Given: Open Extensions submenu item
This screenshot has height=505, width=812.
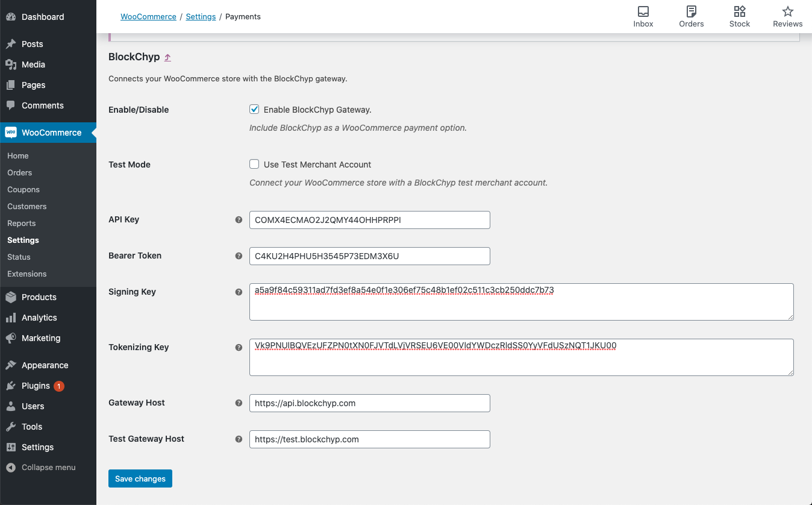Looking at the screenshot, I should click(27, 274).
